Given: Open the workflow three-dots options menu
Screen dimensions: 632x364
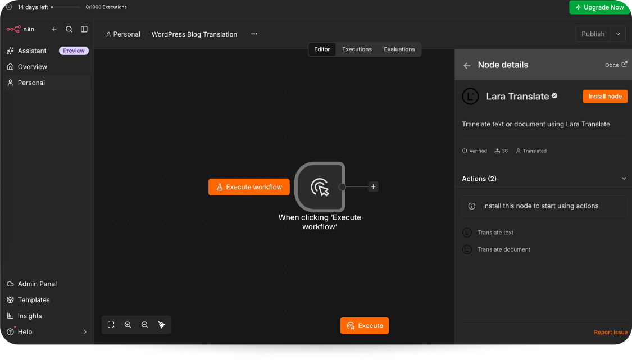Looking at the screenshot, I should point(254,34).
